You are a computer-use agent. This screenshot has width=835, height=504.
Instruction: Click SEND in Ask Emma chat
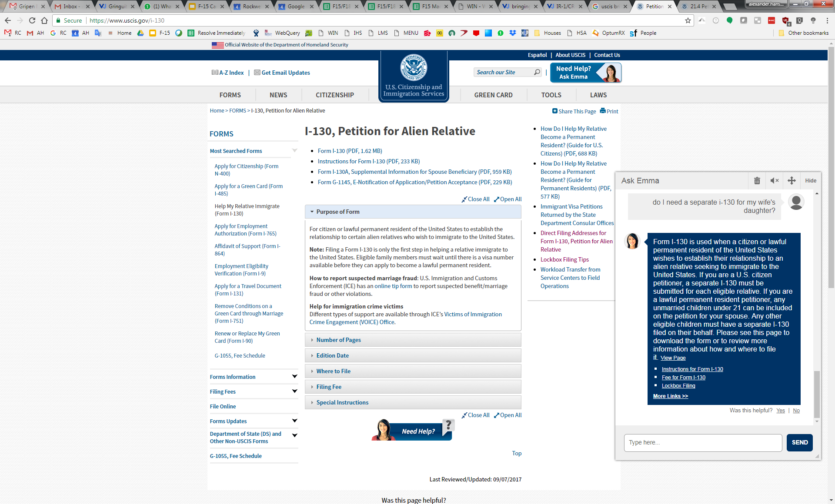tap(799, 442)
